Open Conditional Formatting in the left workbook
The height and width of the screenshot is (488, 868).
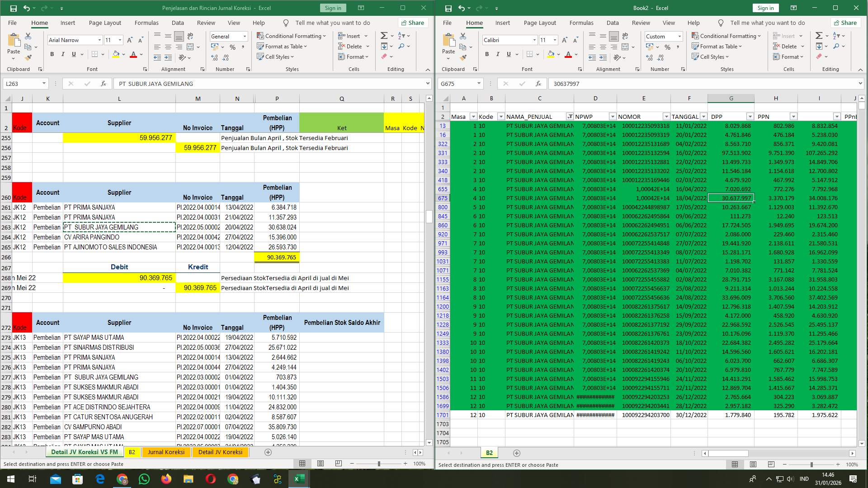(292, 36)
